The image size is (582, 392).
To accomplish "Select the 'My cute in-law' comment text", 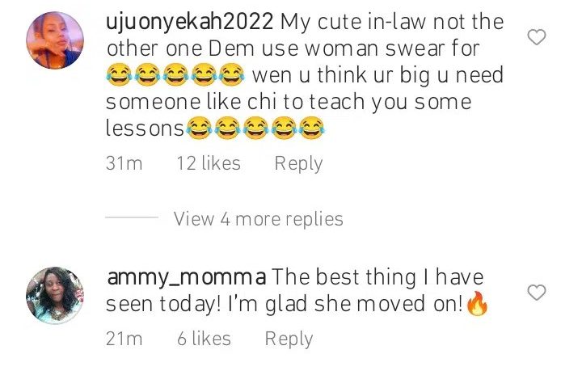I will click(305, 75).
